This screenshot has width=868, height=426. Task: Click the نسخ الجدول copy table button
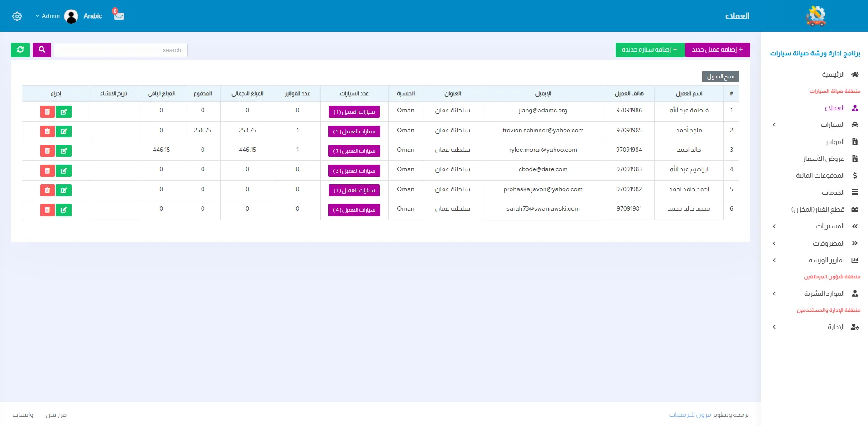pos(720,77)
